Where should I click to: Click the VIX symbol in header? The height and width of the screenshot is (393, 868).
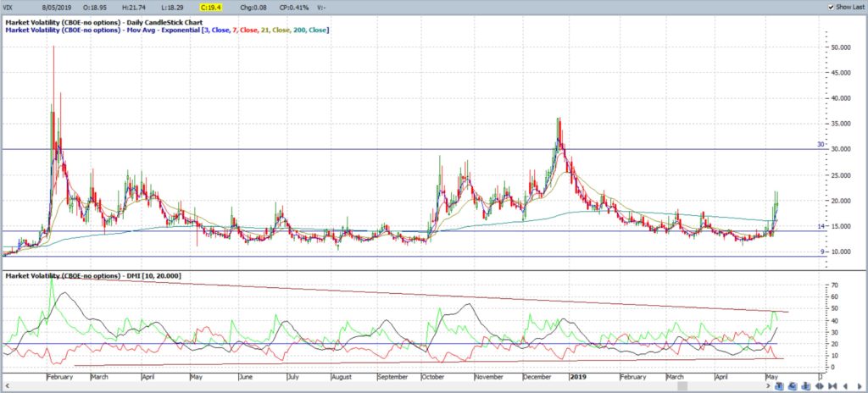8,7
